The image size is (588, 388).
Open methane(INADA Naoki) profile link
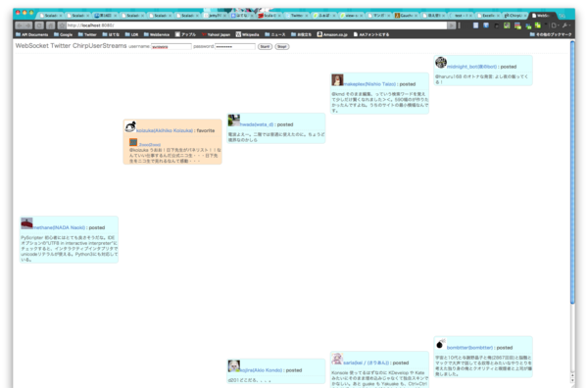pyautogui.click(x=59, y=227)
